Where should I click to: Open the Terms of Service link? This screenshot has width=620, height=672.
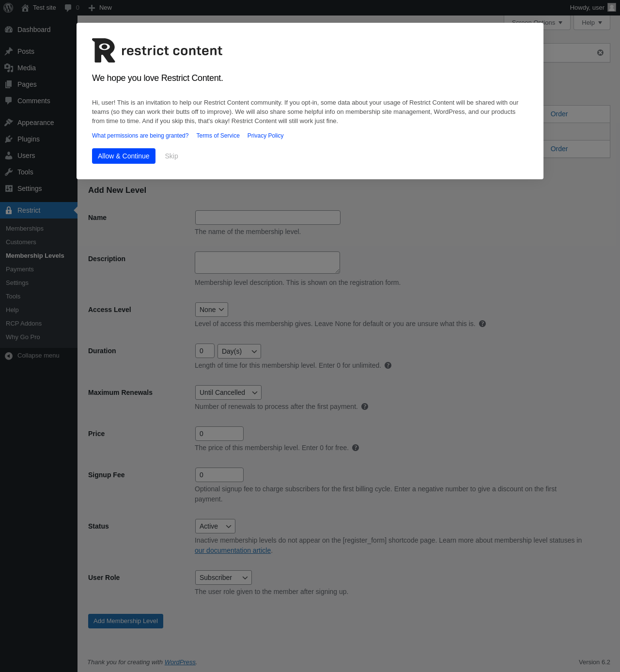[218, 136]
